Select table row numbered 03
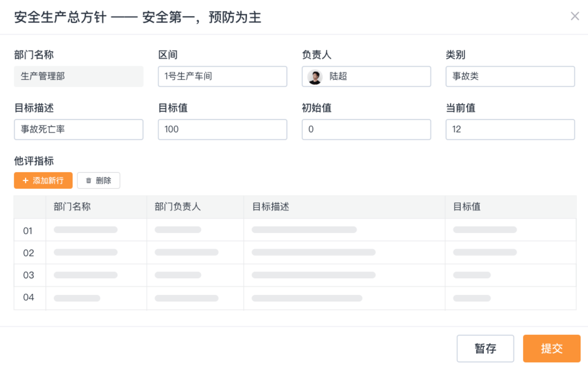 click(x=28, y=275)
